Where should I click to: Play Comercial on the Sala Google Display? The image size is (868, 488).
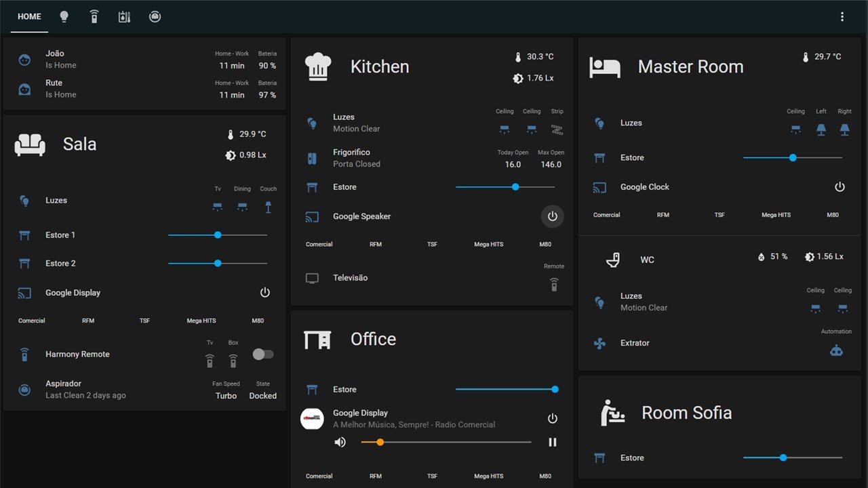click(x=32, y=321)
